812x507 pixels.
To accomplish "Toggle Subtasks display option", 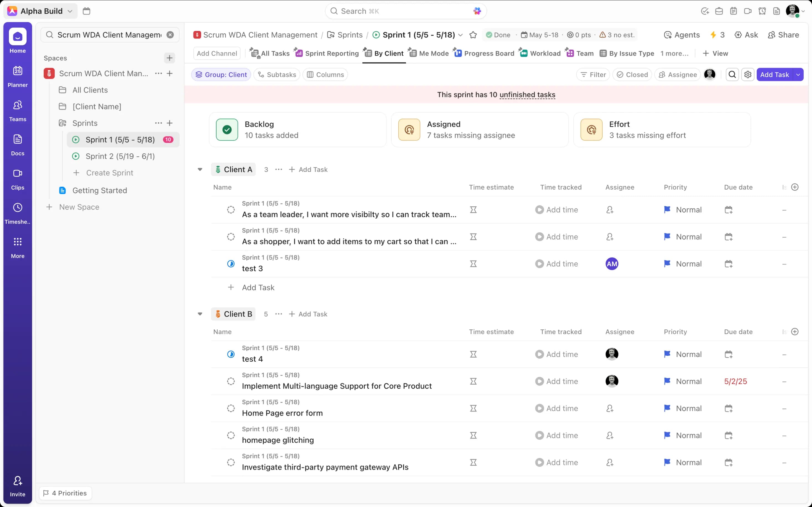I will pos(277,74).
